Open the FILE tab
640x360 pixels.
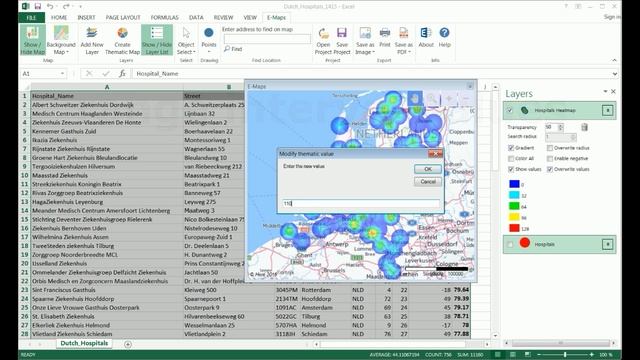[x=31, y=18]
